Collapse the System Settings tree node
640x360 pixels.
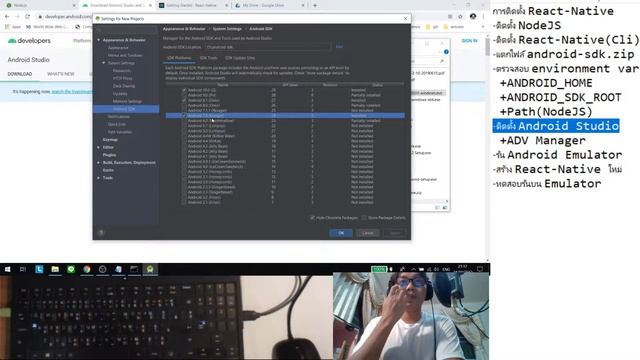point(104,63)
